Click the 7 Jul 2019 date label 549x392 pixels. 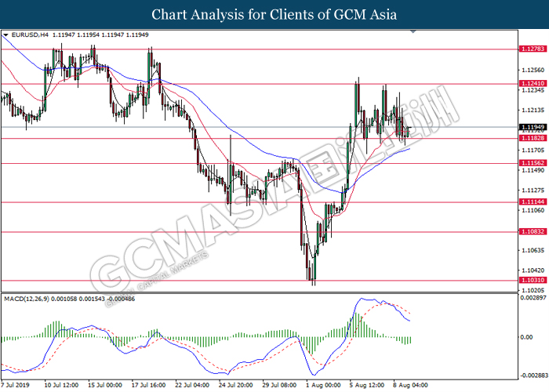(x=16, y=385)
